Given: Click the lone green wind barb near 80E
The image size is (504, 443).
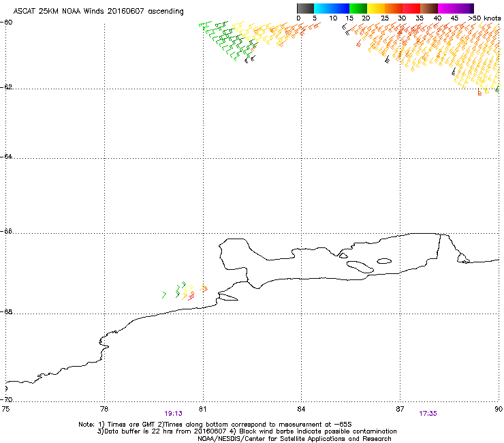Looking at the screenshot, I should (164, 294).
